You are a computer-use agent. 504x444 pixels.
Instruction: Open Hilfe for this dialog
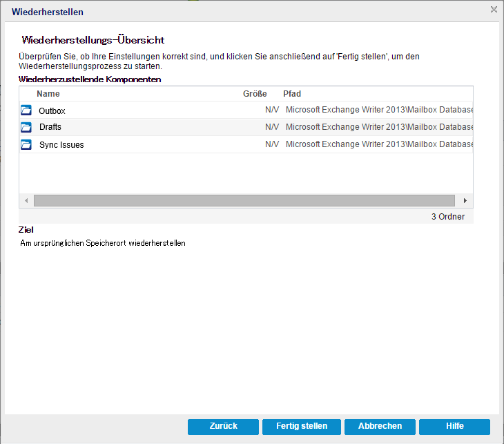[454, 427]
